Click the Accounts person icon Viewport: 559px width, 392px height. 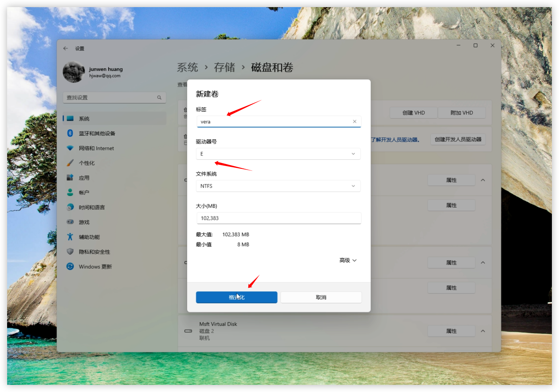70,192
